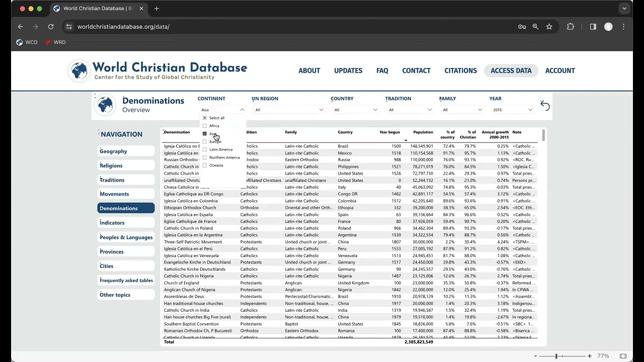The image size is (644, 362).
Task: Go to the Movements navigation page
Action: (x=126, y=194)
